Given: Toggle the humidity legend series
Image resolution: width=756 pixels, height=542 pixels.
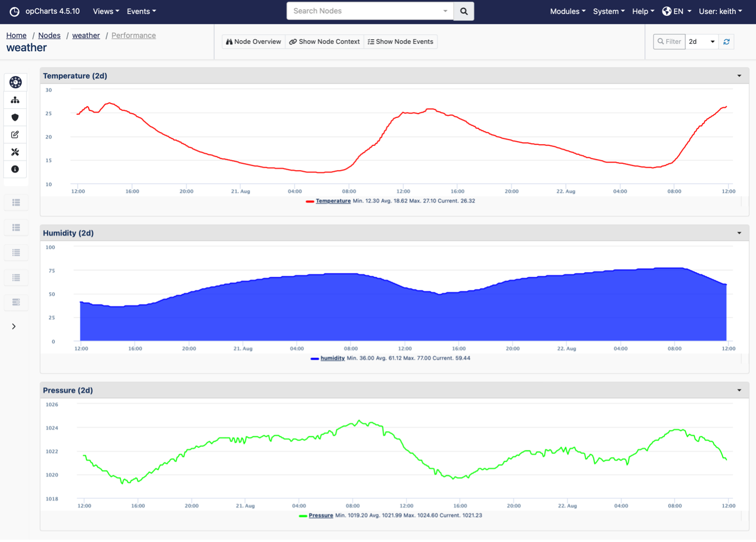Looking at the screenshot, I should pyautogui.click(x=333, y=358).
